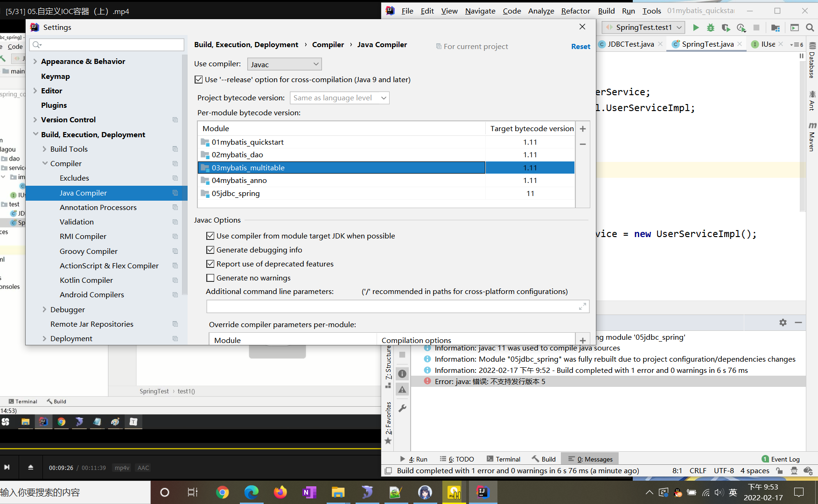Click IntelliJ IDEA icon in taskbar
This screenshot has height=504, width=818.
482,492
